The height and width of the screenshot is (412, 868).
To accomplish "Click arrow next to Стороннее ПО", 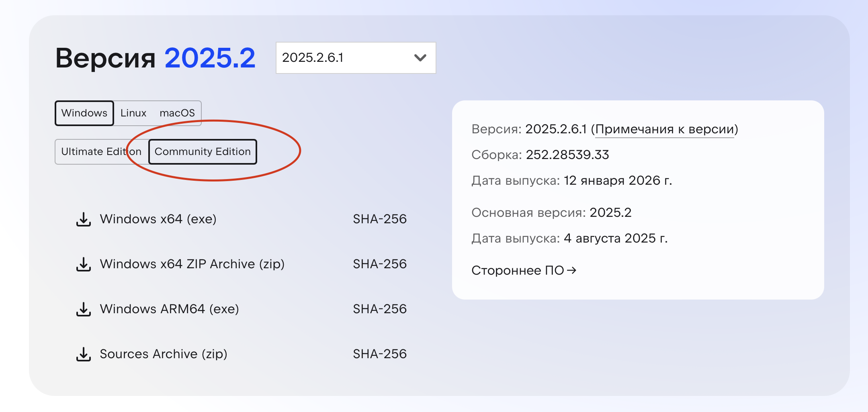I will (x=571, y=271).
